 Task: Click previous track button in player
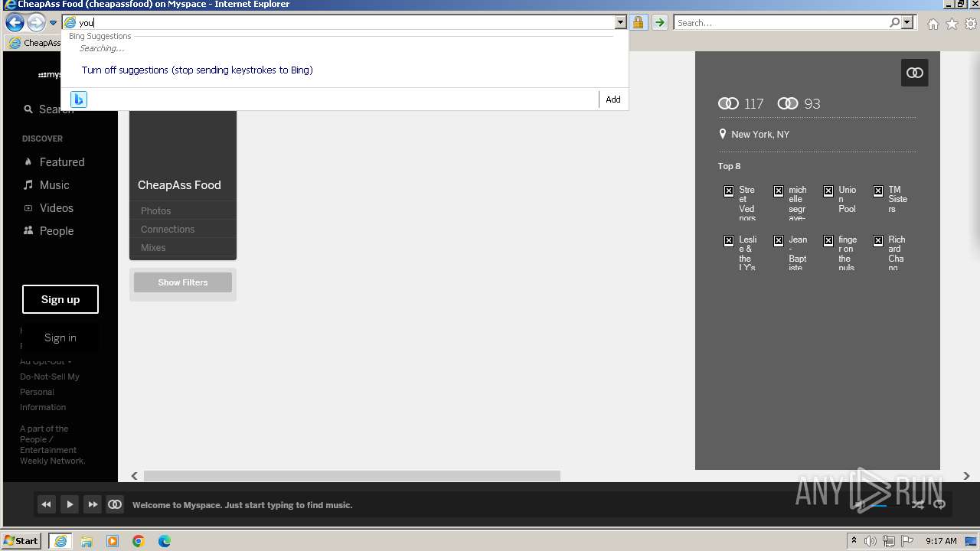point(46,504)
